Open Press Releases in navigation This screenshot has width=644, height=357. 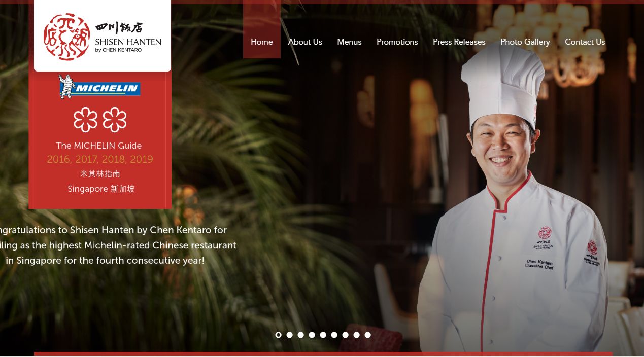[459, 42]
